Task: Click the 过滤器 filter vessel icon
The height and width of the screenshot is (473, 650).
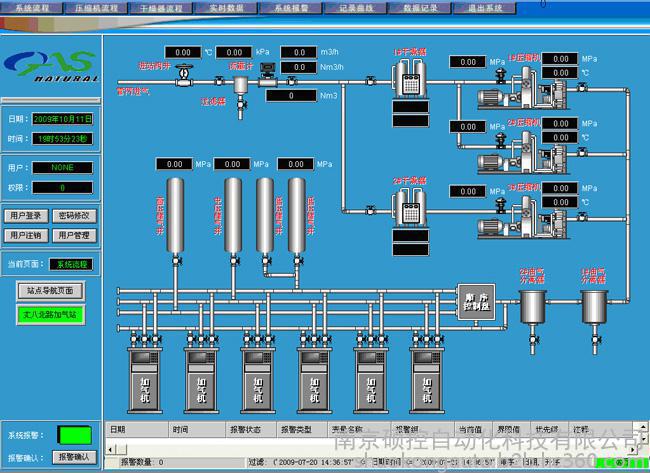Action: tap(240, 84)
